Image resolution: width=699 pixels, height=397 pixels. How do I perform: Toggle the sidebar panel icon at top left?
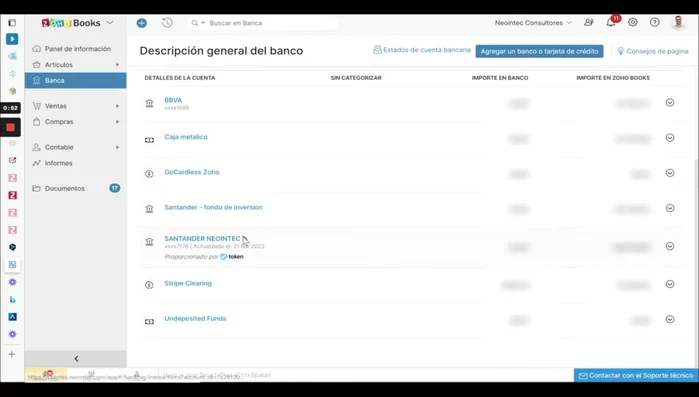(x=12, y=23)
